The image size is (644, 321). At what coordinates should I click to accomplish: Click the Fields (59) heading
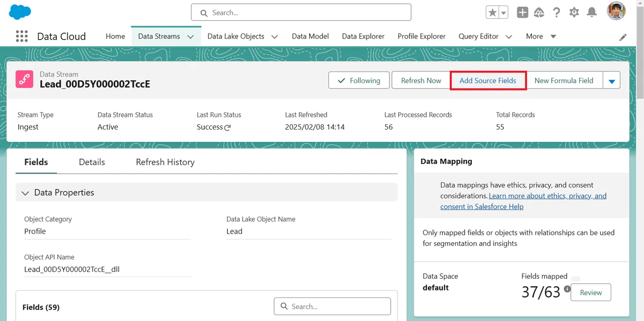[41, 307]
